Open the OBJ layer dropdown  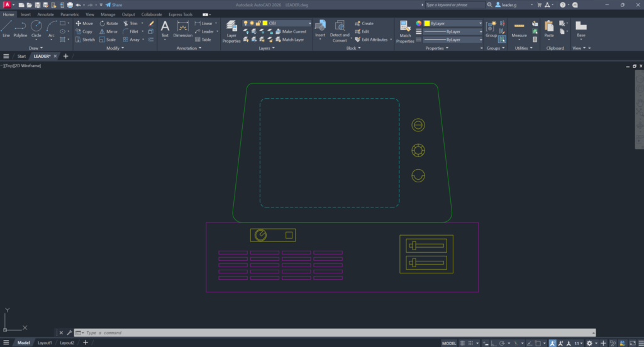(x=308, y=23)
